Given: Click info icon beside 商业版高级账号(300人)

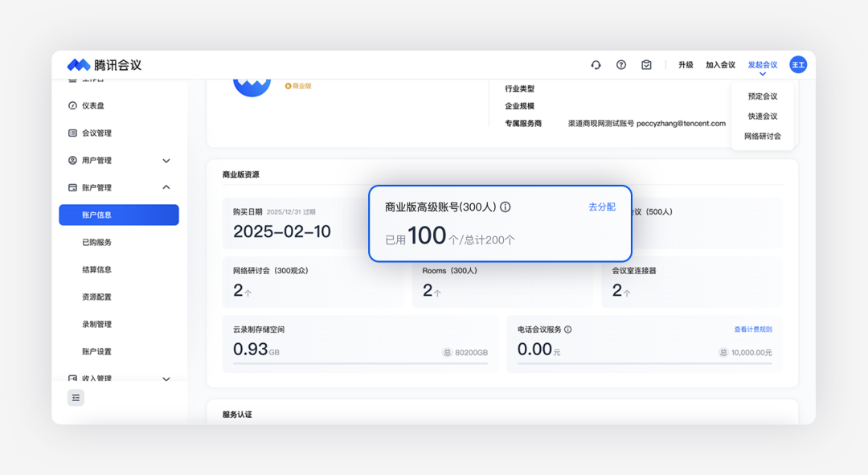Looking at the screenshot, I should coord(506,207).
